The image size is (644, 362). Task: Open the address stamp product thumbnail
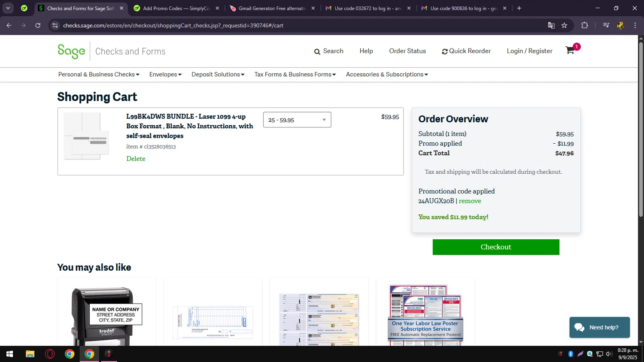tap(106, 316)
